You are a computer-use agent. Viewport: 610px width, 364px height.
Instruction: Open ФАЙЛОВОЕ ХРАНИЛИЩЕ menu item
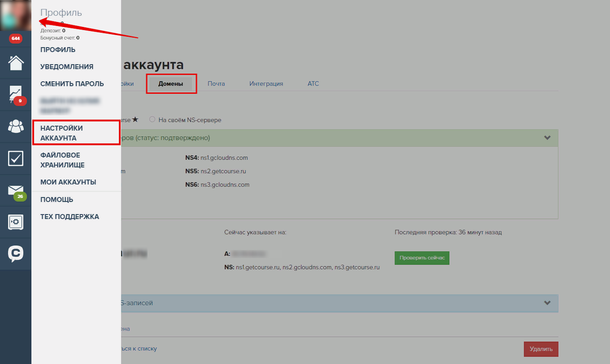[63, 160]
